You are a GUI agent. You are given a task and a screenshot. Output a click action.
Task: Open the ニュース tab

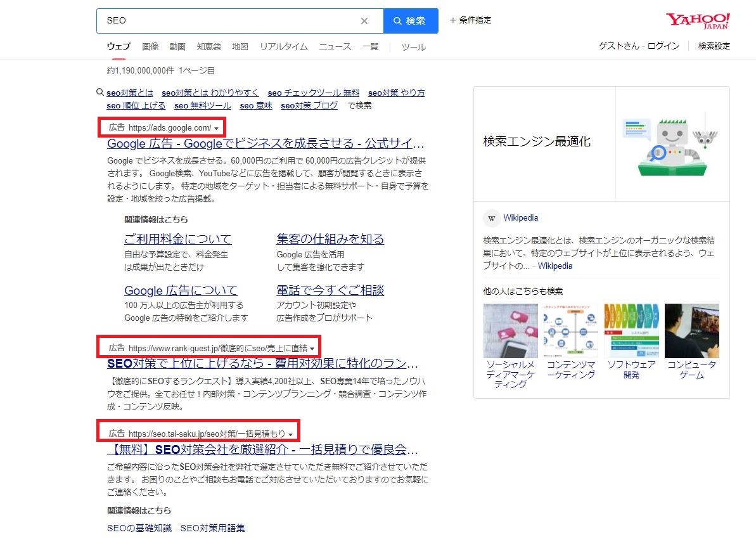click(x=335, y=47)
